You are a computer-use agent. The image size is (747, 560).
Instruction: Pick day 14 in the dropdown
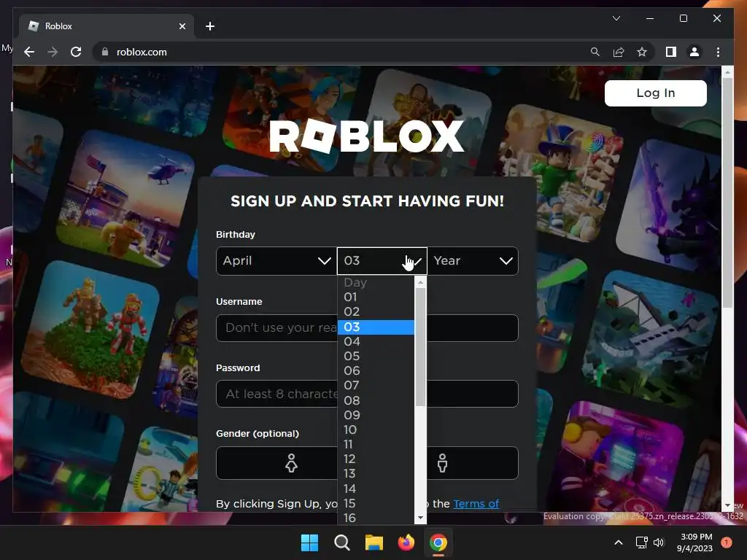[x=376, y=489]
